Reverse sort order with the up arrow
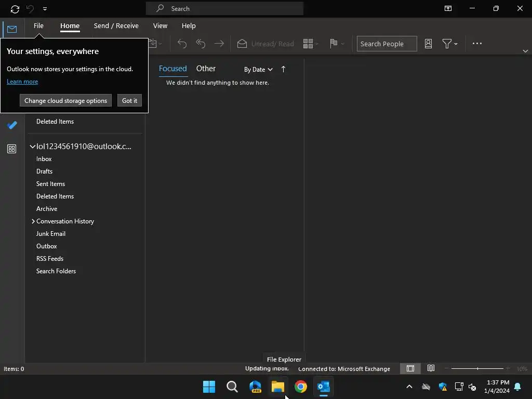Image resolution: width=532 pixels, height=399 pixels. (283, 69)
